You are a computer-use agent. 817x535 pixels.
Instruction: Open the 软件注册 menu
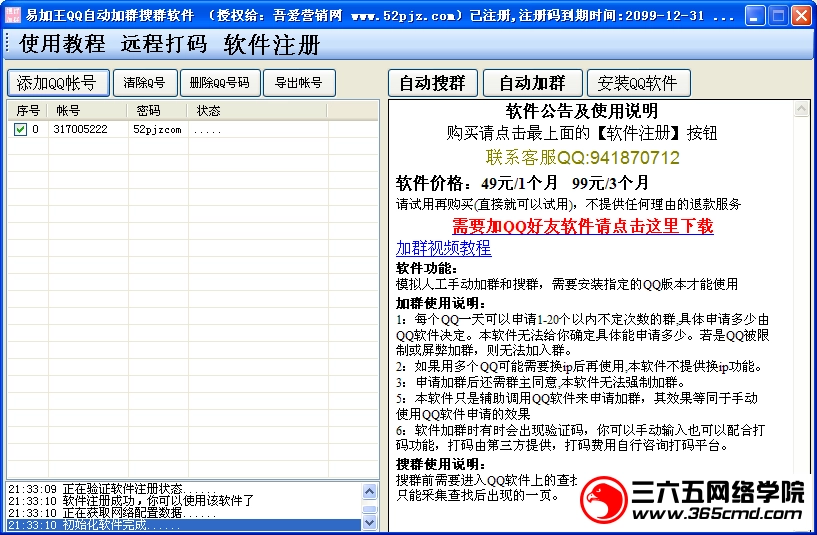pos(272,44)
